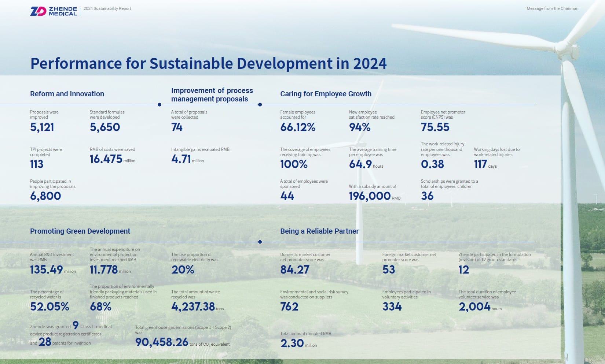Click the Promoting Green Development heading

click(x=80, y=231)
